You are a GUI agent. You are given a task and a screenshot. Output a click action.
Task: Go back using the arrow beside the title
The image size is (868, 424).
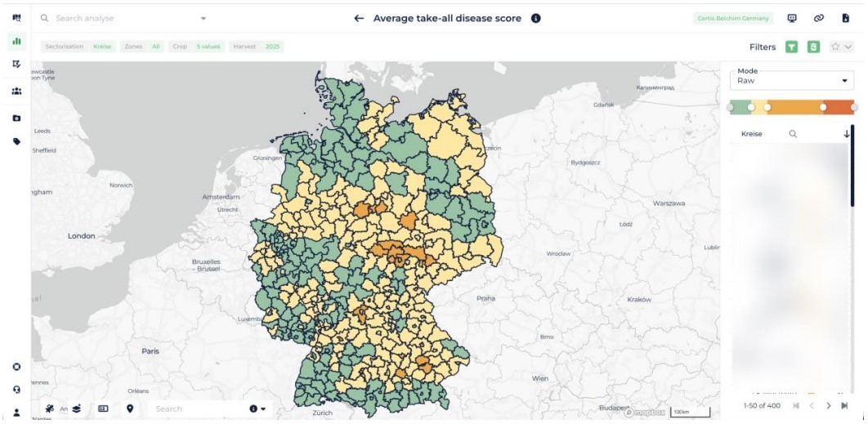(359, 18)
